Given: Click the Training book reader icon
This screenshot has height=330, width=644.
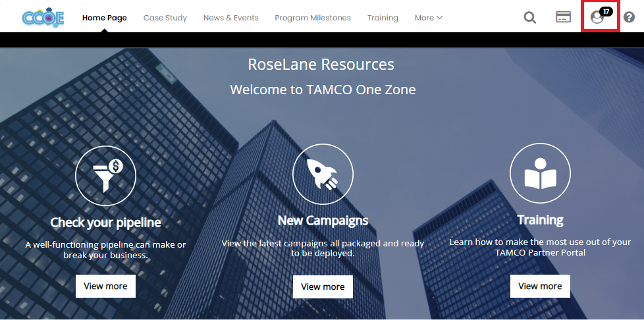Looking at the screenshot, I should 540,175.
